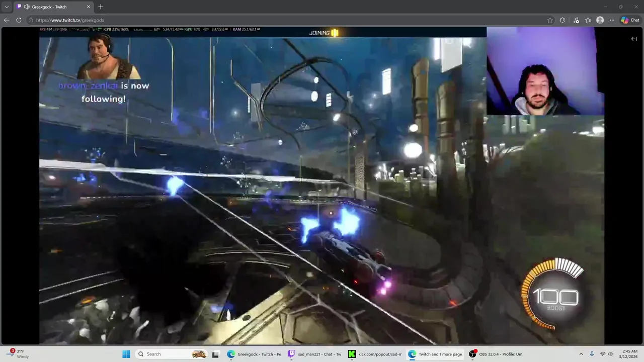Image resolution: width=644 pixels, height=362 pixels.
Task: Open browser extensions puzzle icon
Action: [x=562, y=20]
